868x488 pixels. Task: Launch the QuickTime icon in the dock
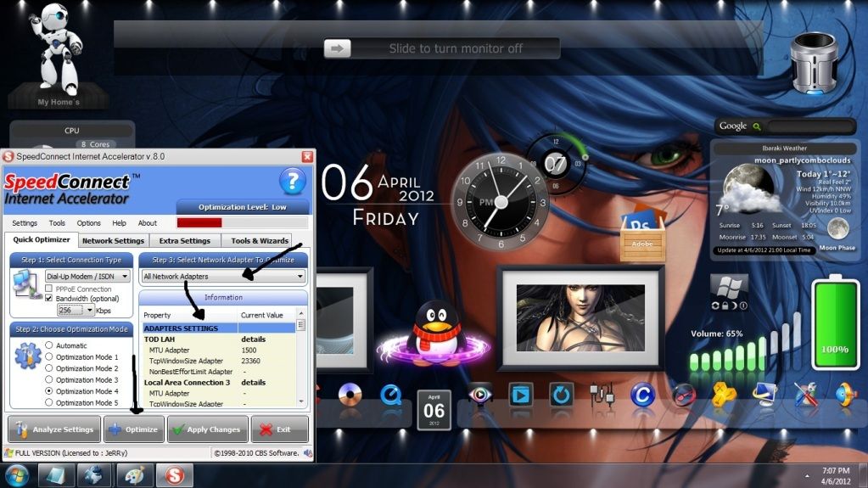(x=391, y=395)
